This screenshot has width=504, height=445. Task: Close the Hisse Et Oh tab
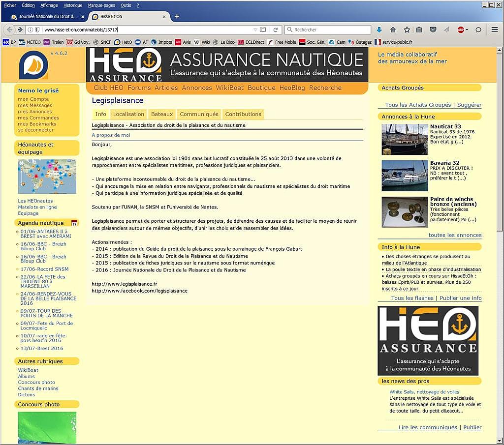(x=164, y=17)
